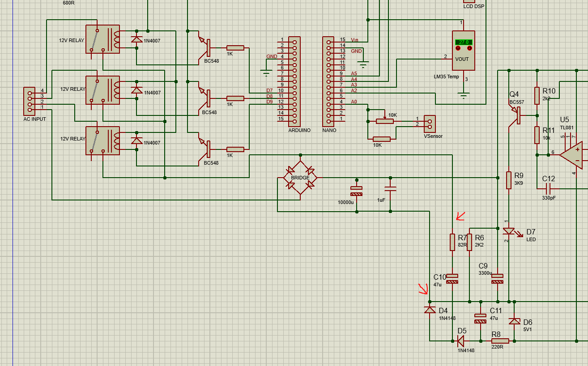Image resolution: width=588 pixels, height=366 pixels.
Task: Select the 1uF capacitor symbol
Action: 390,189
